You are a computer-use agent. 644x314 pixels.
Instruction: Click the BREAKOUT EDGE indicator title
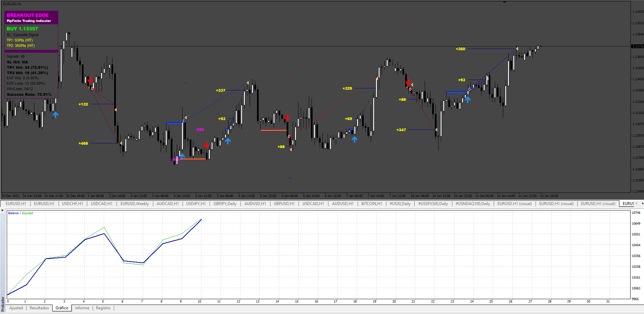point(28,15)
